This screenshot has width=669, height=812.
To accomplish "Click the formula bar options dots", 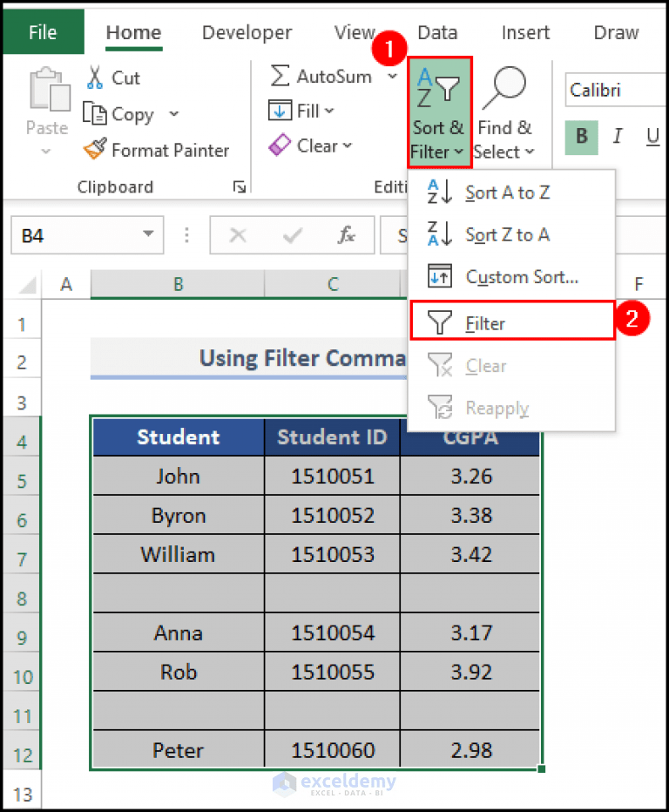I will [187, 235].
